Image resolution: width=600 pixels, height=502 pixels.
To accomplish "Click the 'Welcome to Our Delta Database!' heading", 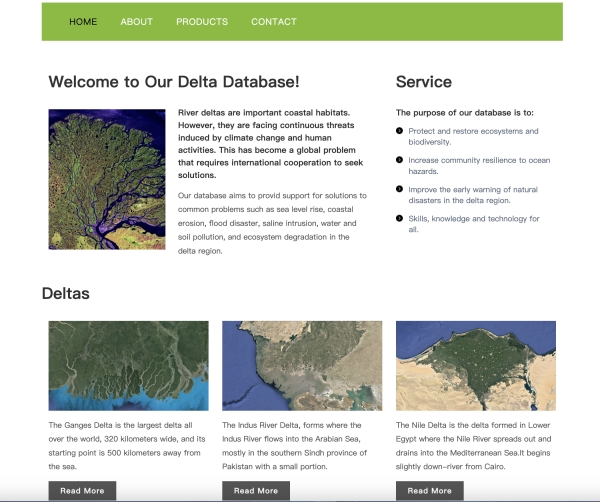I will [174, 82].
